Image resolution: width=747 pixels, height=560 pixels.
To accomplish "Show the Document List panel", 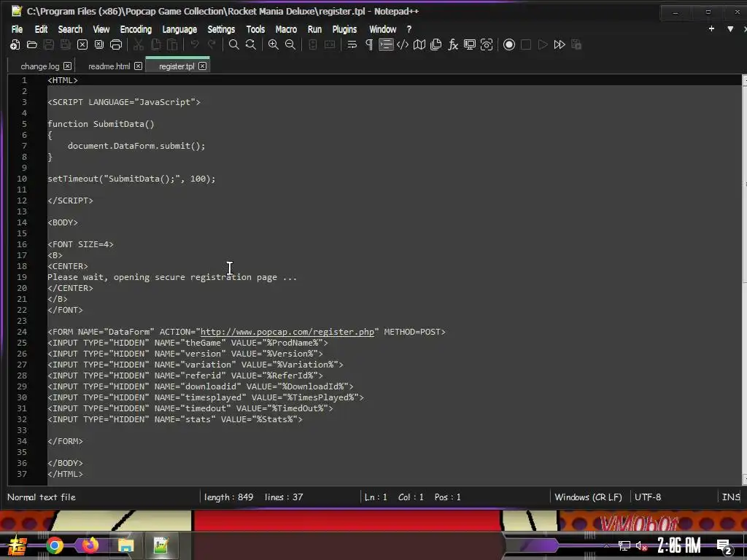I will (436, 44).
